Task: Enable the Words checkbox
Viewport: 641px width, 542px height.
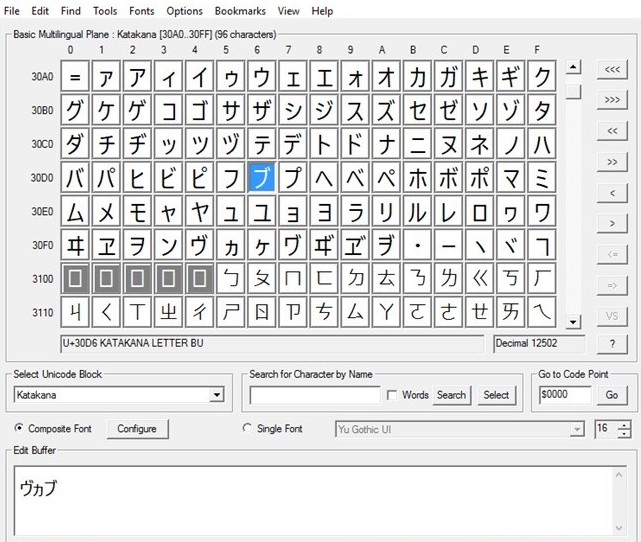Action: (392, 395)
